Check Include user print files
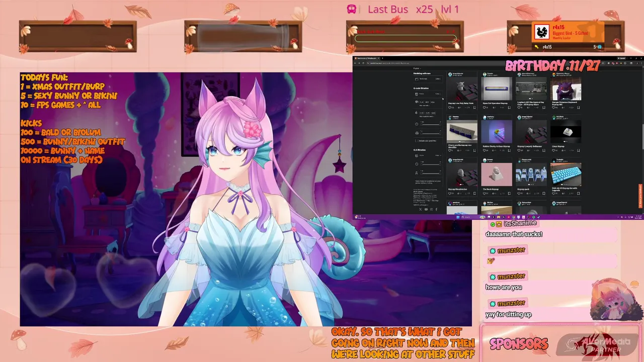This screenshot has width=644, height=362. pyautogui.click(x=417, y=141)
